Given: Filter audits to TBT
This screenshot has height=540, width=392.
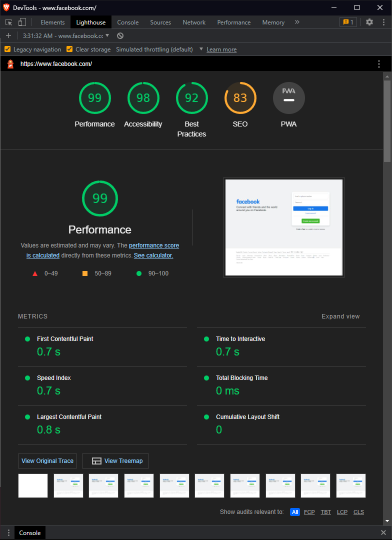Looking at the screenshot, I should pos(326,512).
